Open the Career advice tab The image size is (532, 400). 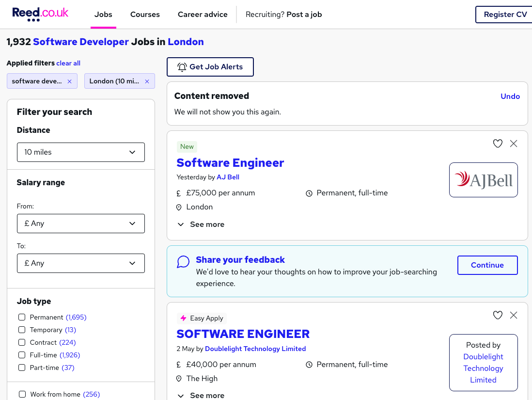click(x=203, y=14)
